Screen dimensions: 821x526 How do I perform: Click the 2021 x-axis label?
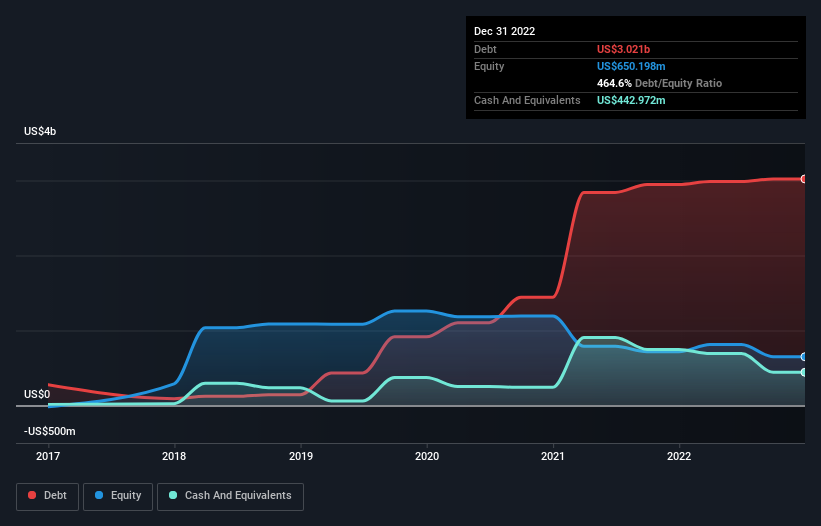[553, 456]
